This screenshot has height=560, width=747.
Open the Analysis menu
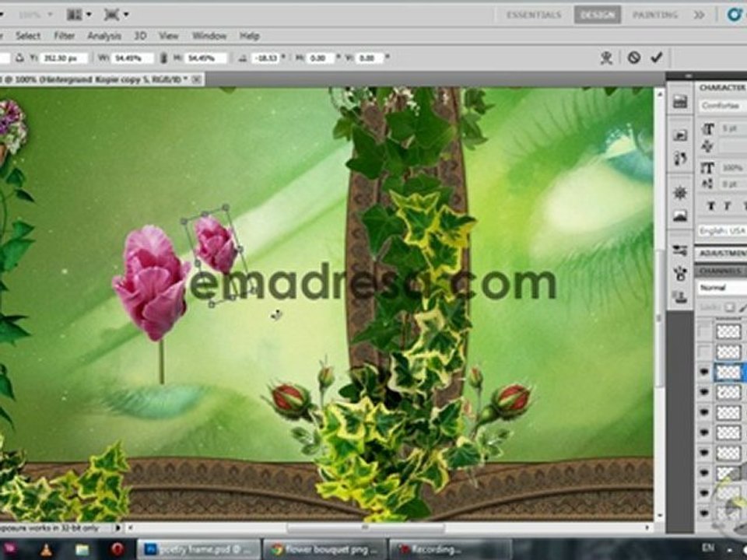104,36
